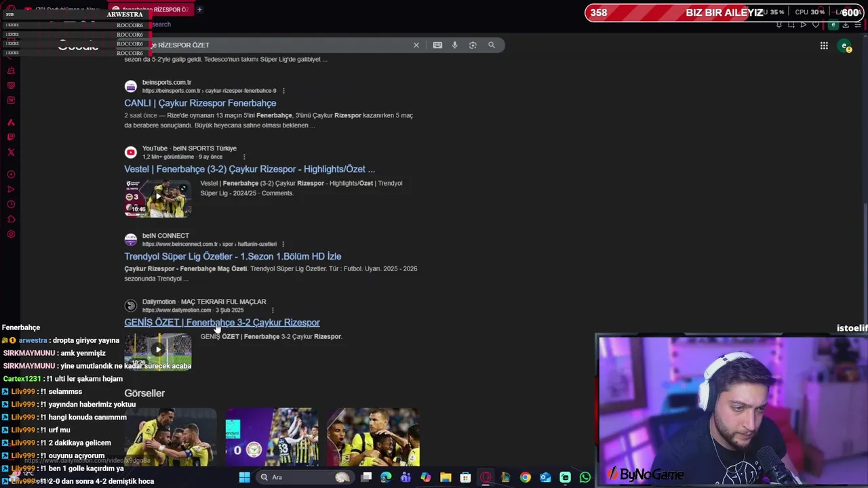This screenshot has height=488, width=868.
Task: Launch Microsoft Edge from the taskbar
Action: tap(386, 477)
